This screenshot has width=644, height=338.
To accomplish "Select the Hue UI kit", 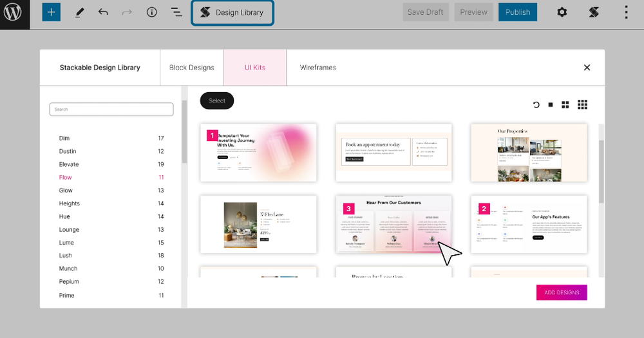I will (x=111, y=216).
